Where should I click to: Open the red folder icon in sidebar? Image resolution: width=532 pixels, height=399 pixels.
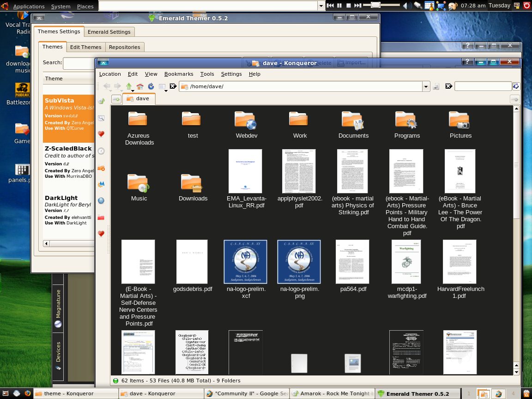tap(101, 218)
